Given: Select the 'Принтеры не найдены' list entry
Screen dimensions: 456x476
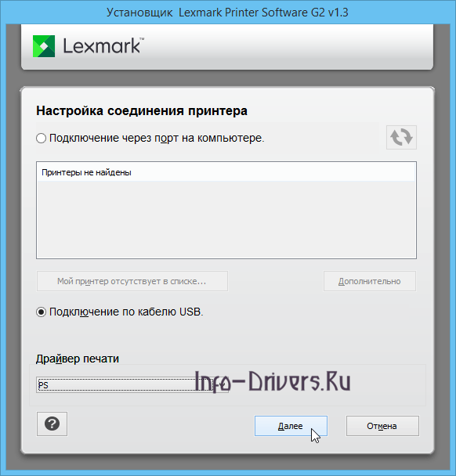Looking at the screenshot, I should point(226,172).
